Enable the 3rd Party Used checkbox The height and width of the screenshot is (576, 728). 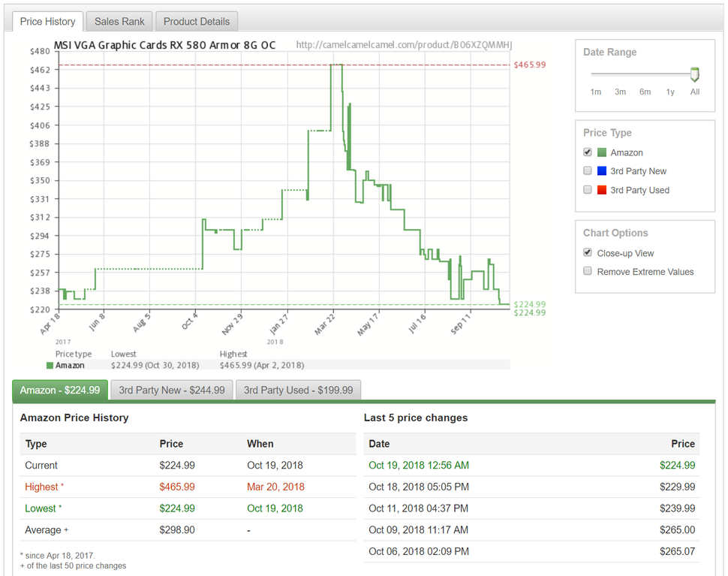588,189
